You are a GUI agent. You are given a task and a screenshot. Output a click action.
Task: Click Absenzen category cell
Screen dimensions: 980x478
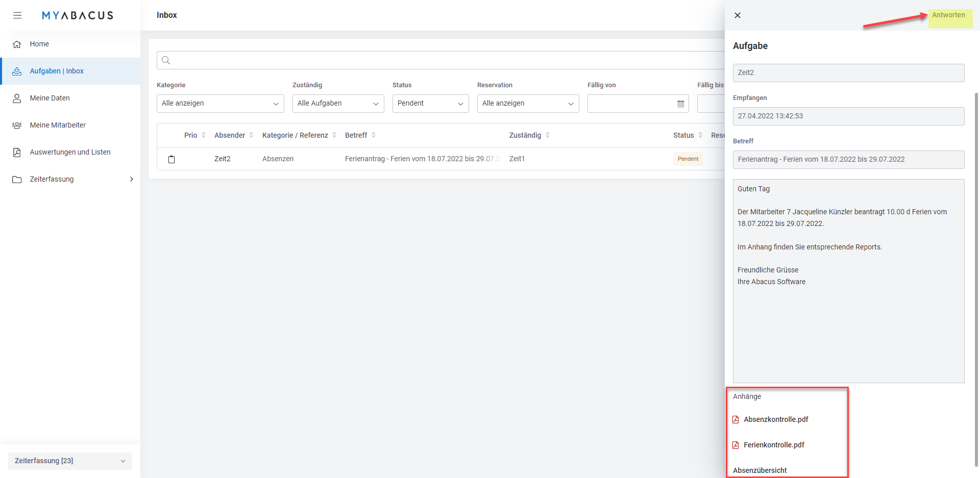point(278,159)
